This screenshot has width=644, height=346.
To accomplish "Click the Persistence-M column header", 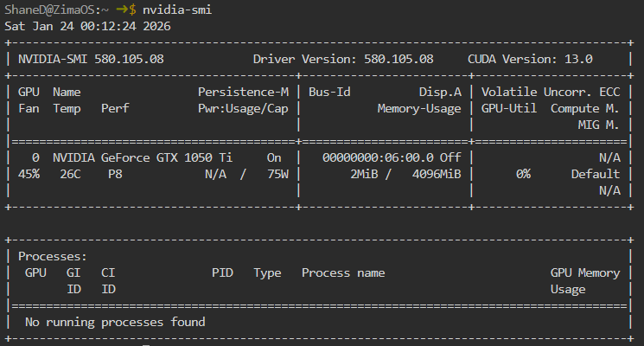I will click(243, 92).
